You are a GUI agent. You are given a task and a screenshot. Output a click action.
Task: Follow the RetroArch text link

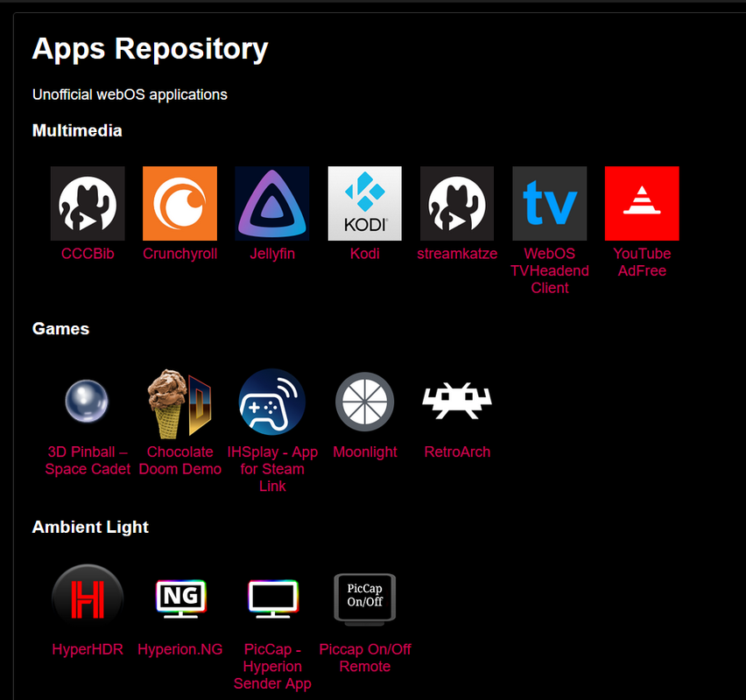(457, 451)
